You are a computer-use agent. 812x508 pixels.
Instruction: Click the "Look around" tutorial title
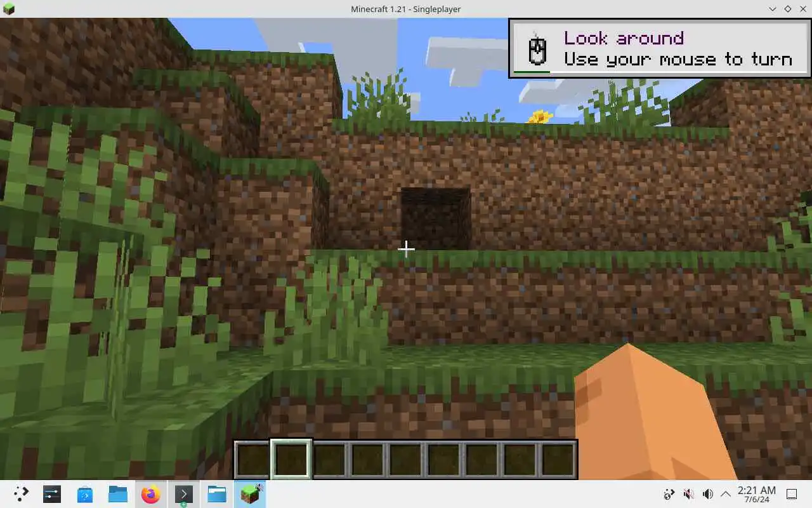pyautogui.click(x=624, y=38)
